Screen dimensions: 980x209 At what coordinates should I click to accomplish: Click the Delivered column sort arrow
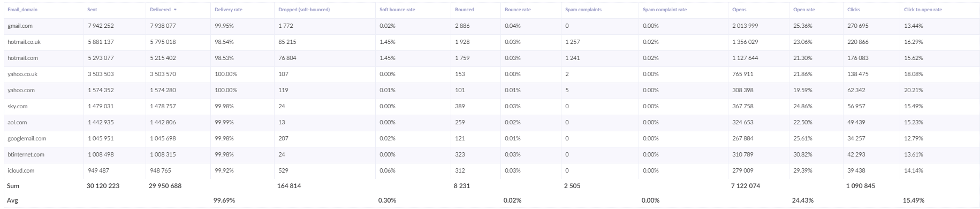[x=175, y=10]
